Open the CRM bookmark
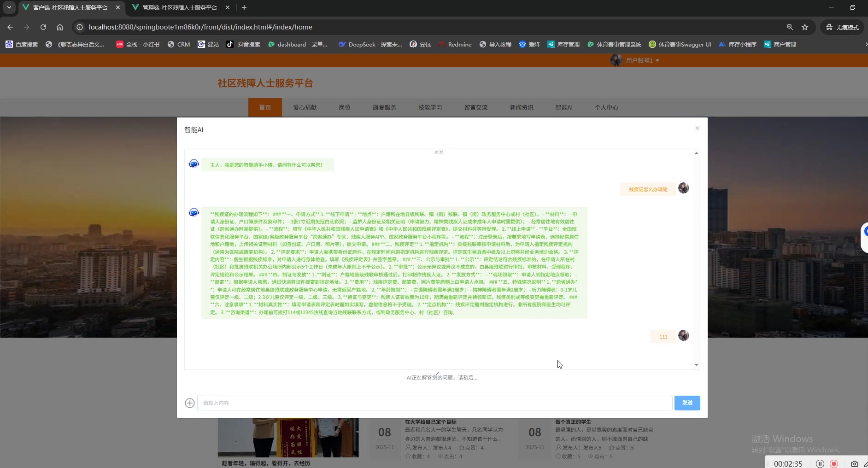 point(179,44)
